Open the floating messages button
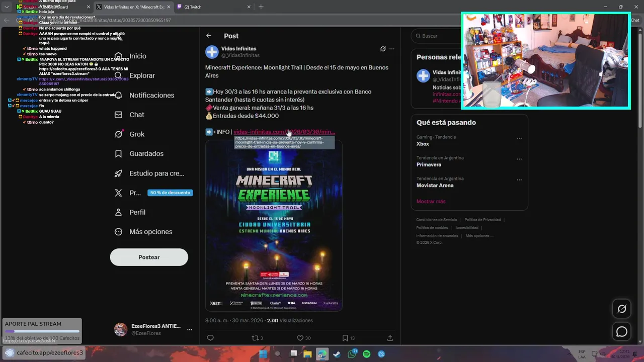The height and width of the screenshot is (362, 644). pos(622,332)
